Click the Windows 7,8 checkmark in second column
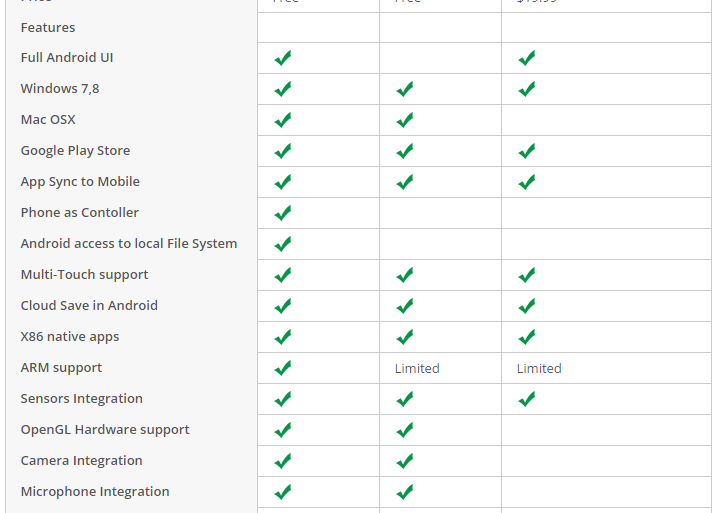This screenshot has height=513, width=718. [x=405, y=89]
